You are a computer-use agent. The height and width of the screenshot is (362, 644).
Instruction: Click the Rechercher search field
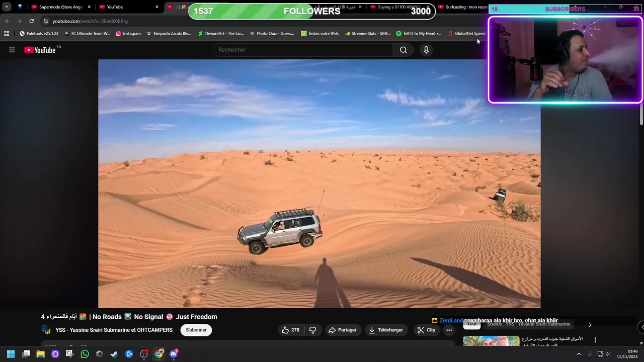[x=303, y=50]
